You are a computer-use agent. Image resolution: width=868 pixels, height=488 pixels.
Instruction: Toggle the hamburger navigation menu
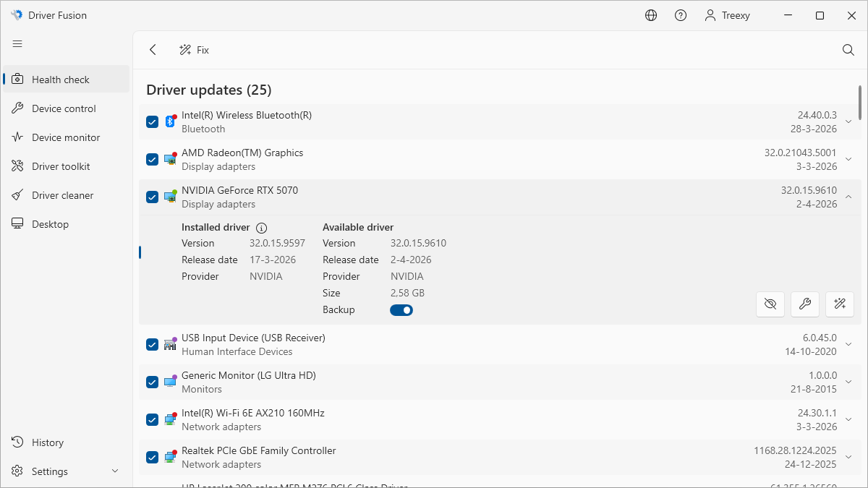tap(17, 44)
